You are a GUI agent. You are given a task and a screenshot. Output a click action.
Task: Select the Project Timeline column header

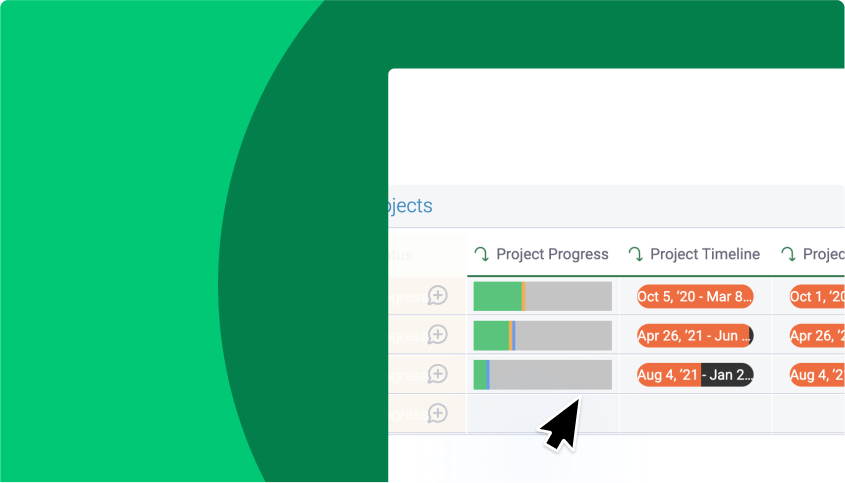tap(705, 254)
